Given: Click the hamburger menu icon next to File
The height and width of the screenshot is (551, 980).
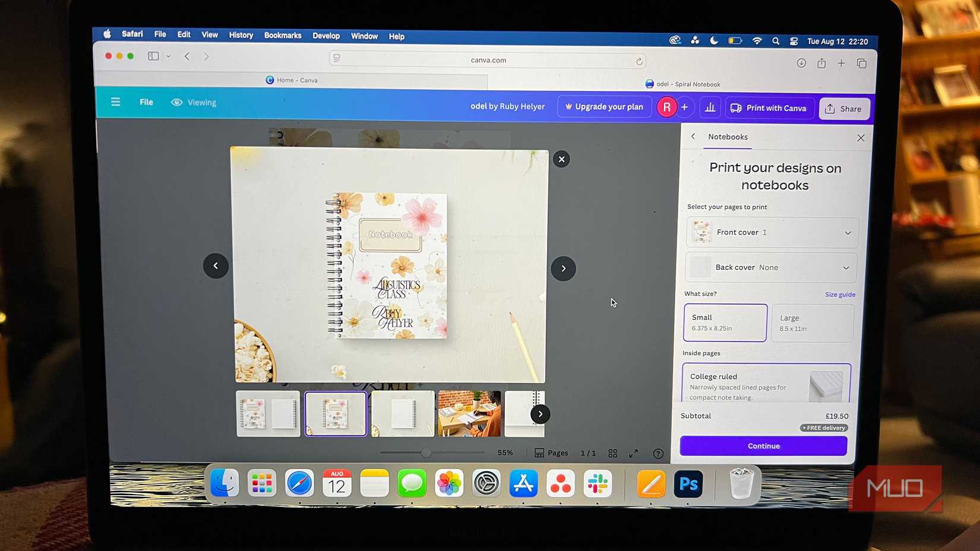Looking at the screenshot, I should click(x=116, y=102).
